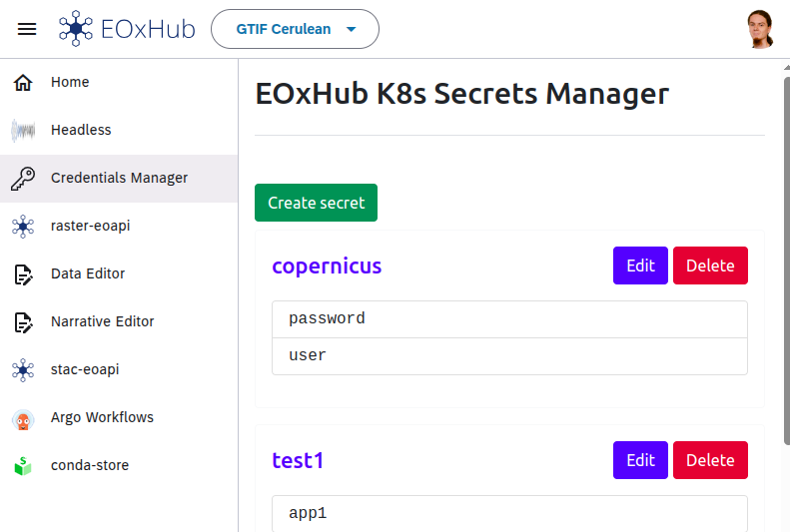Click the raster-eoapi hub icon

click(x=23, y=226)
